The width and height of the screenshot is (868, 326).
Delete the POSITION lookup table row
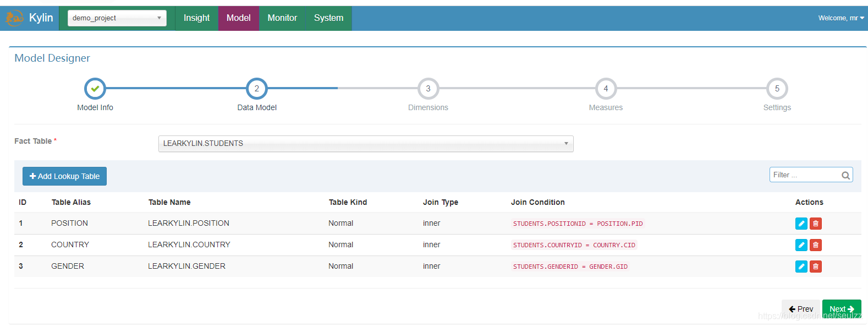pyautogui.click(x=816, y=224)
